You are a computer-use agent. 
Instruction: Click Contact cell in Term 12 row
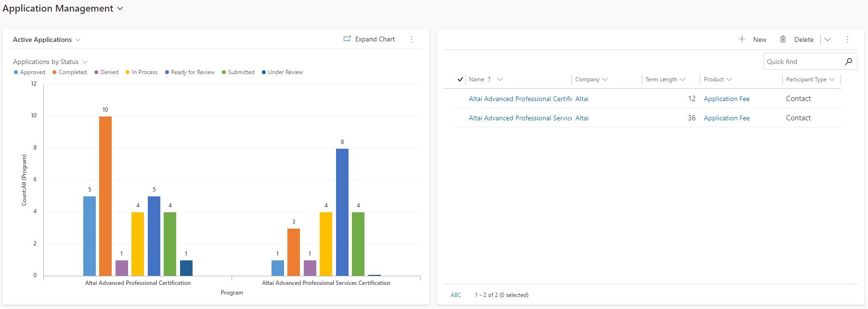798,99
